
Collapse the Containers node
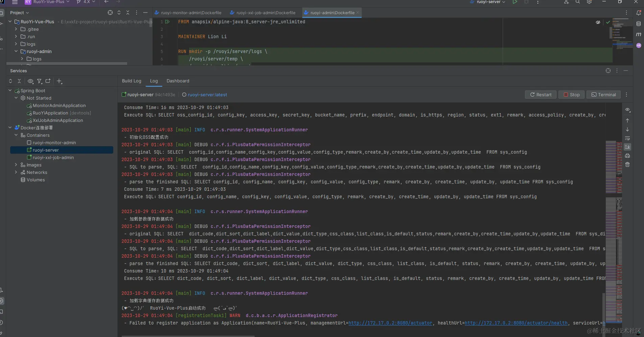(x=16, y=135)
